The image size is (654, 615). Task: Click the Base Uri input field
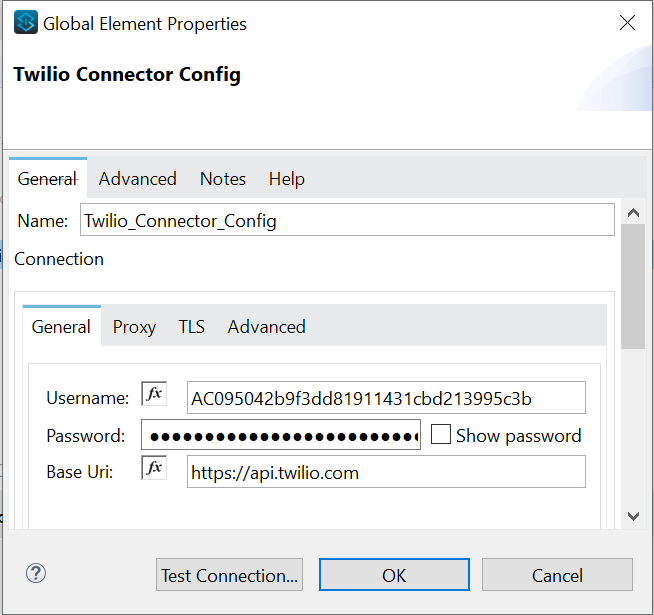386,472
